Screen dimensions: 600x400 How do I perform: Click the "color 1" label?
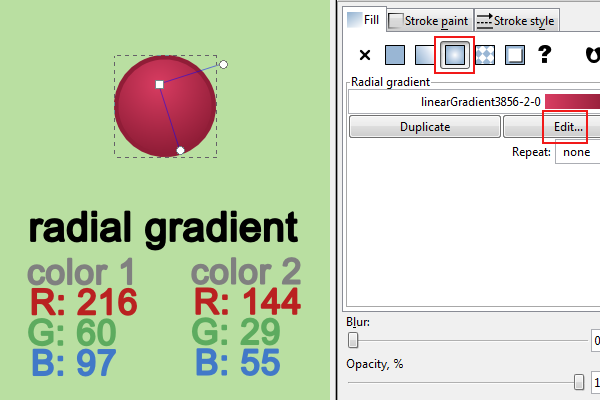tap(81, 272)
